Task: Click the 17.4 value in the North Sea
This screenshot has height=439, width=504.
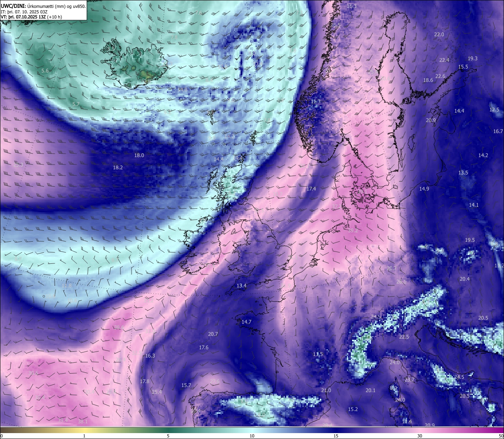Action: click(311, 189)
